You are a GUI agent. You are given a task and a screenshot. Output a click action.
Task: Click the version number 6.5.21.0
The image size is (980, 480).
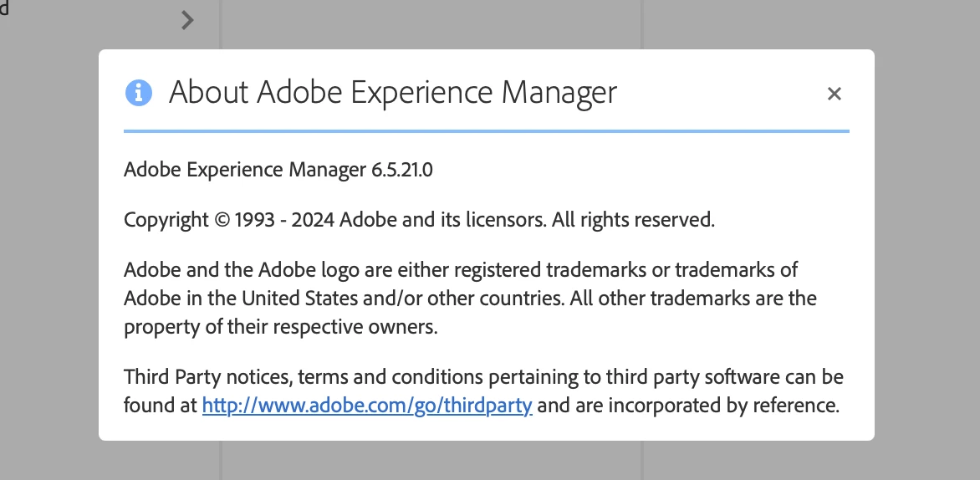click(401, 171)
